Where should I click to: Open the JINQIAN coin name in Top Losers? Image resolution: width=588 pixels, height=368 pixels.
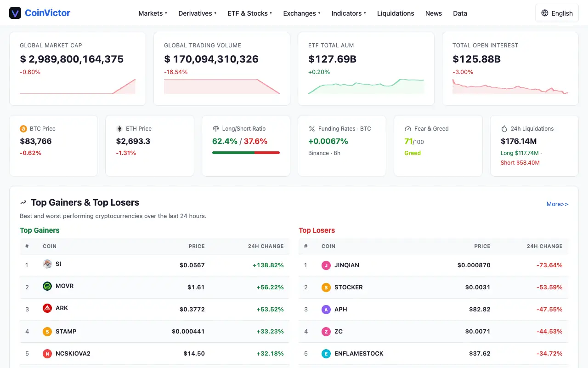click(347, 265)
